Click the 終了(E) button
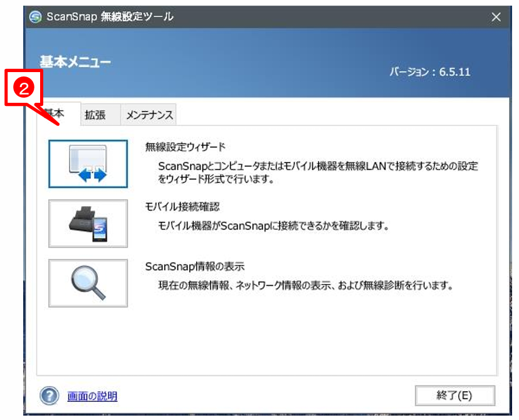The height and width of the screenshot is (420, 519). 455,396
